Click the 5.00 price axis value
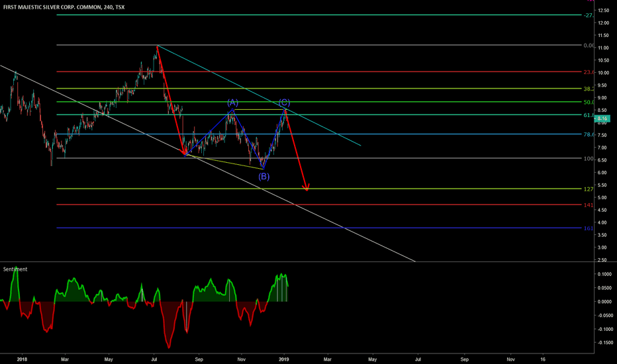Screen dimensions: 617x364 pyautogui.click(x=603, y=198)
